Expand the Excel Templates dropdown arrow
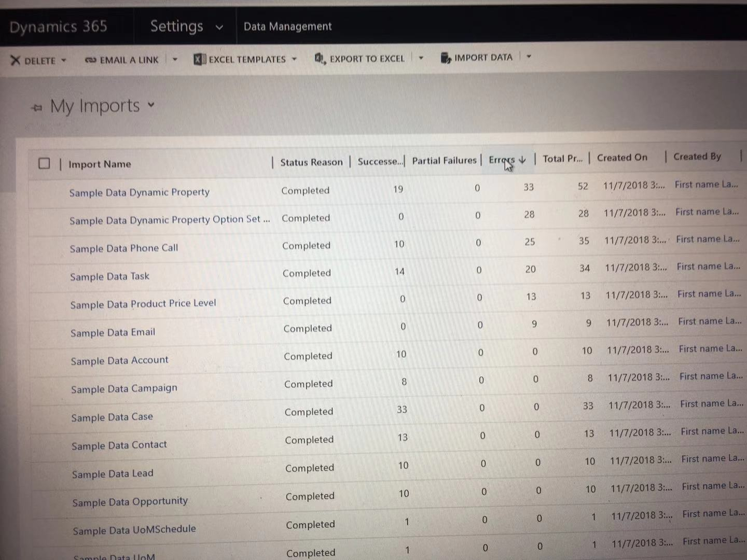Image resolution: width=747 pixels, height=560 pixels. click(x=294, y=59)
